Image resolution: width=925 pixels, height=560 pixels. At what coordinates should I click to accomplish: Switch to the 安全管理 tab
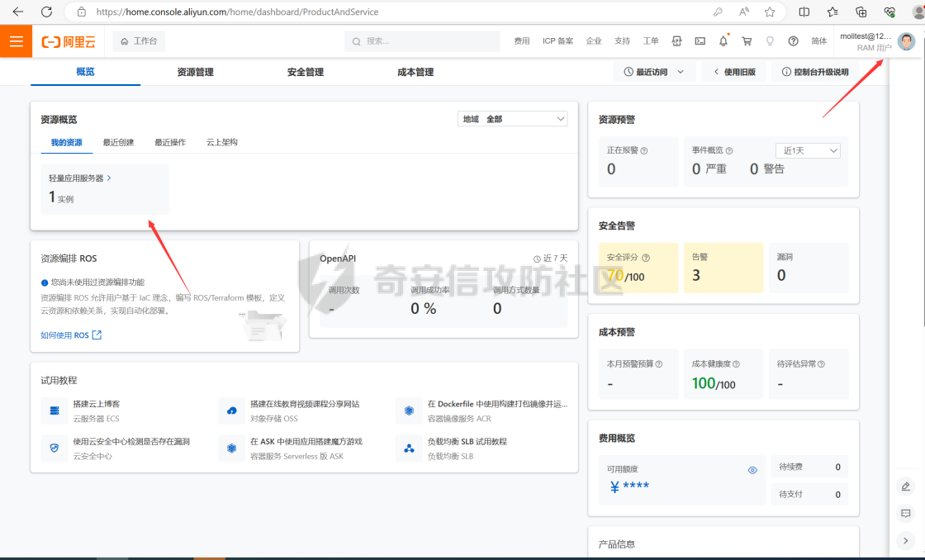tap(305, 73)
